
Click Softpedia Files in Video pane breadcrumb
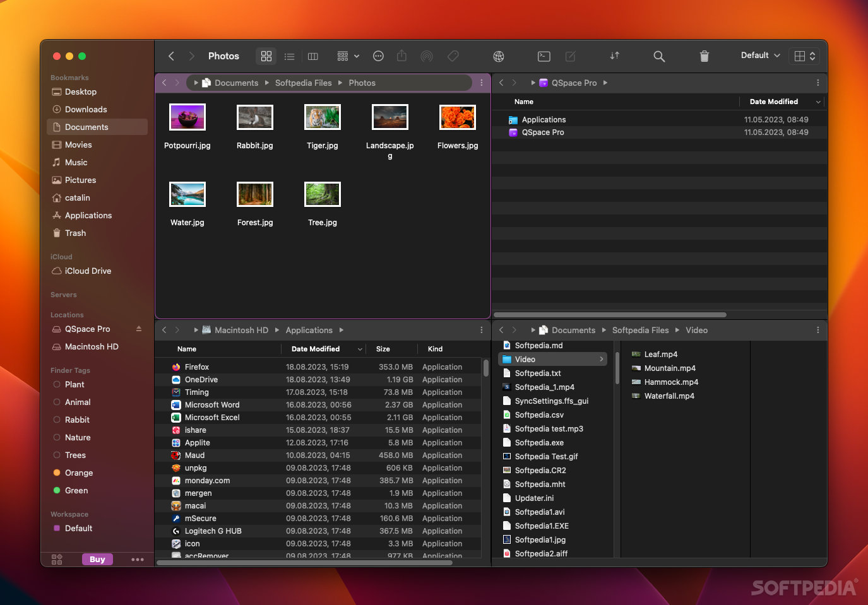click(x=641, y=330)
